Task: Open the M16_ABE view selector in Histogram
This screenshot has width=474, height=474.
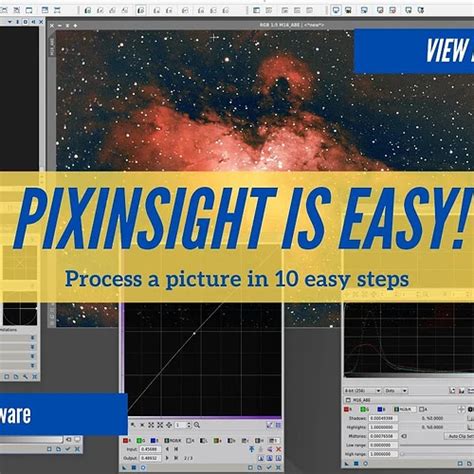Action: tap(408, 400)
